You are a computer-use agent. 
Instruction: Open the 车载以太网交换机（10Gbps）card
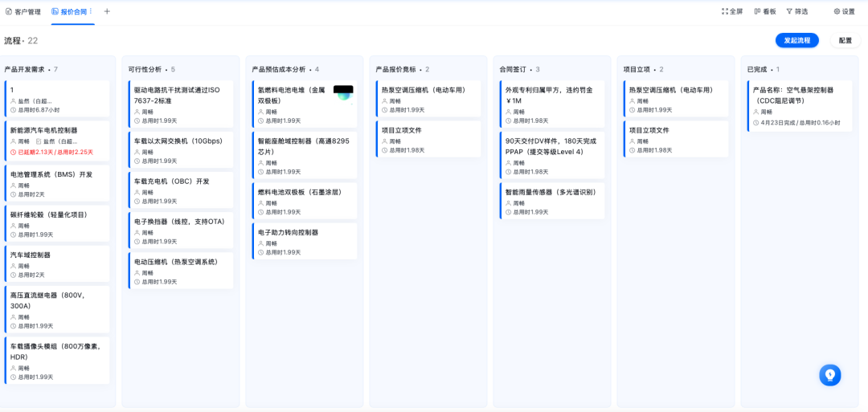[x=181, y=150]
